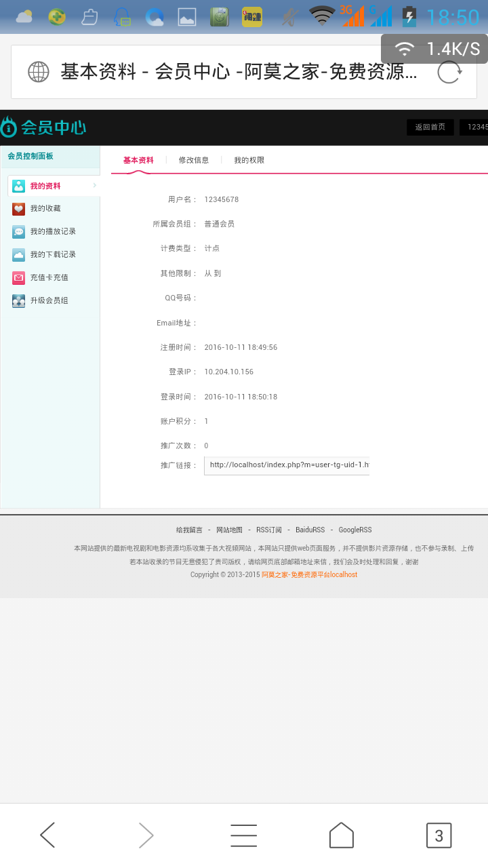Open the RSS订阅 footer link
The image size is (488, 868).
pos(269,530)
